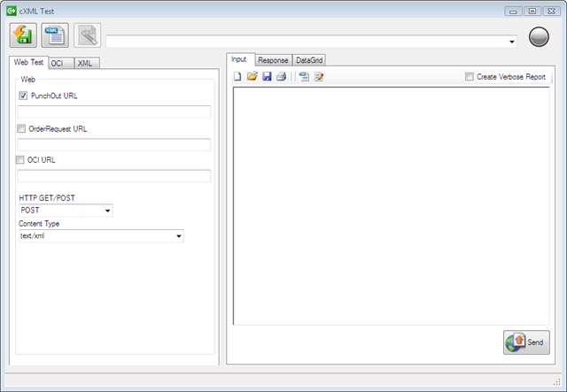Click the PunchOut URL text field
Screen dimensions: 567x392
(114, 111)
